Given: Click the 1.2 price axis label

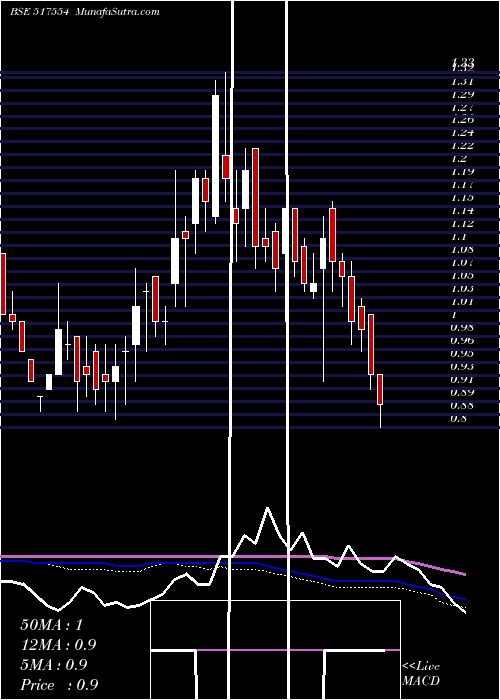Looking at the screenshot, I should (459, 158).
